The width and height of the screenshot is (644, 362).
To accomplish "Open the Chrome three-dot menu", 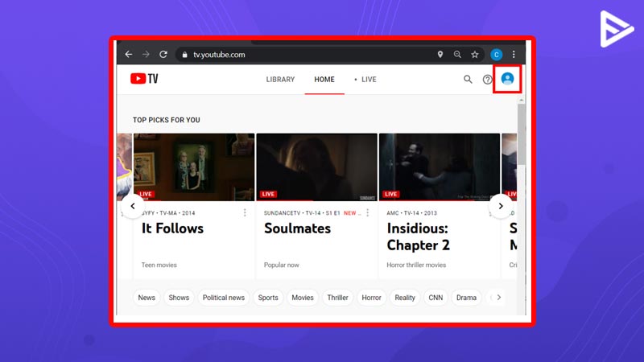I will coord(514,54).
